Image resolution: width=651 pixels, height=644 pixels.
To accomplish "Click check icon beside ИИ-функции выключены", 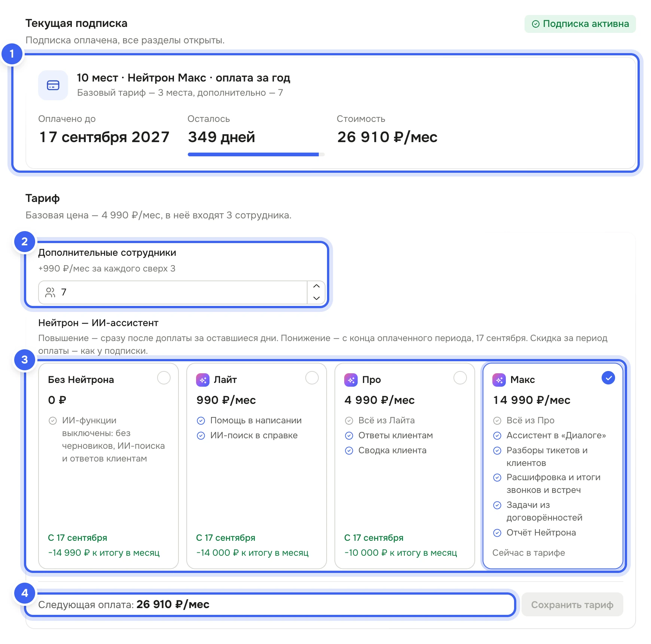I will [x=53, y=421].
